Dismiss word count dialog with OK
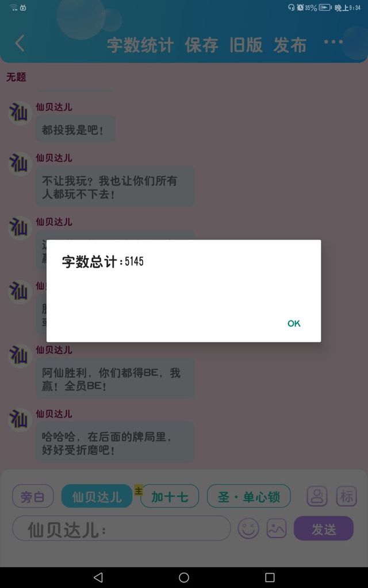 point(294,324)
